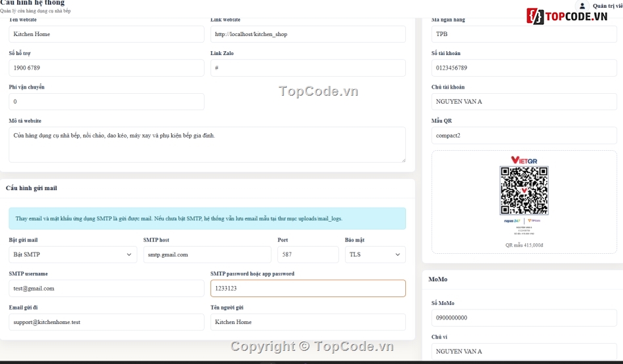Viewport: 623px width, 364px height.
Task: Click the MoMo section heading
Action: tap(438, 279)
